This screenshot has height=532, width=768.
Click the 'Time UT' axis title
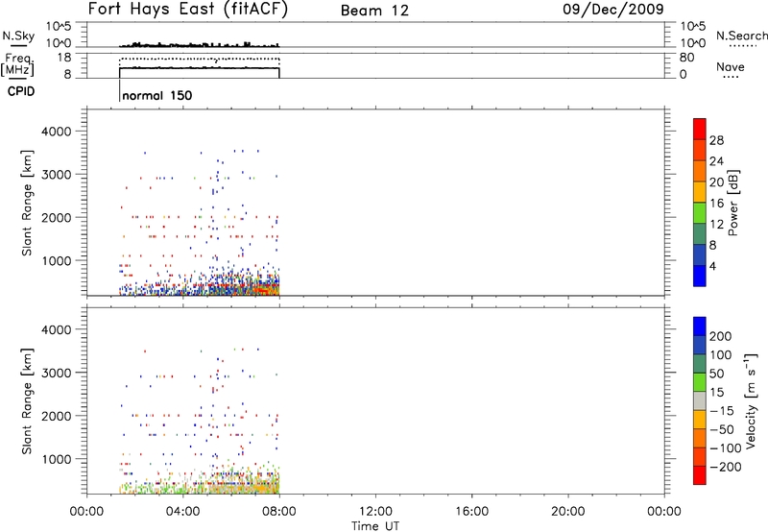click(375, 526)
